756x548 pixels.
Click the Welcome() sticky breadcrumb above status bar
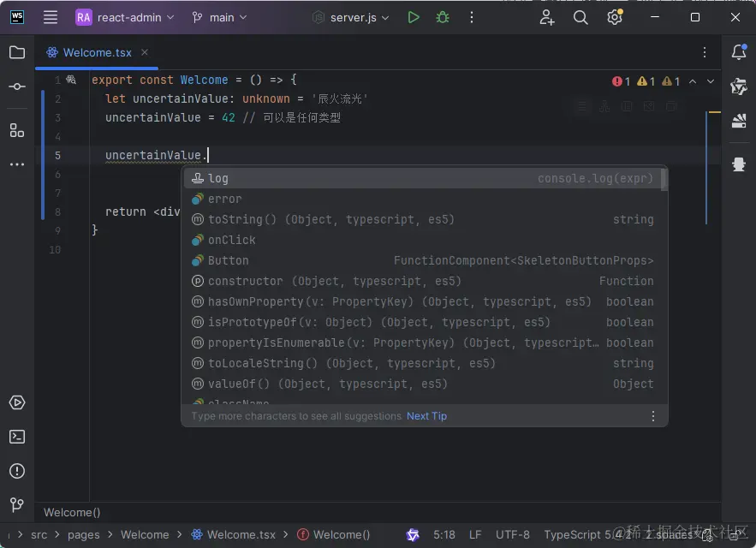tap(72, 512)
